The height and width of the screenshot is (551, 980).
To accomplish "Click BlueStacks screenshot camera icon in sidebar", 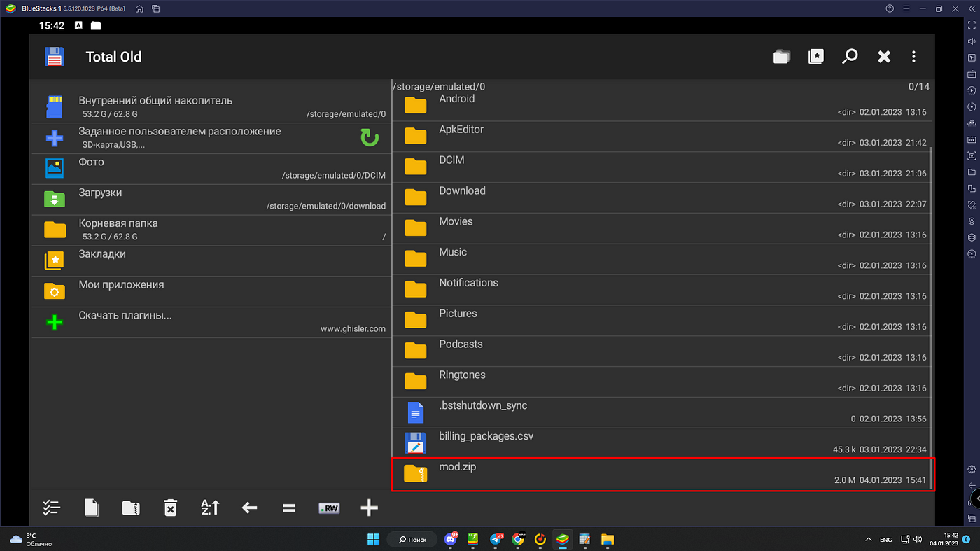I will (x=972, y=155).
